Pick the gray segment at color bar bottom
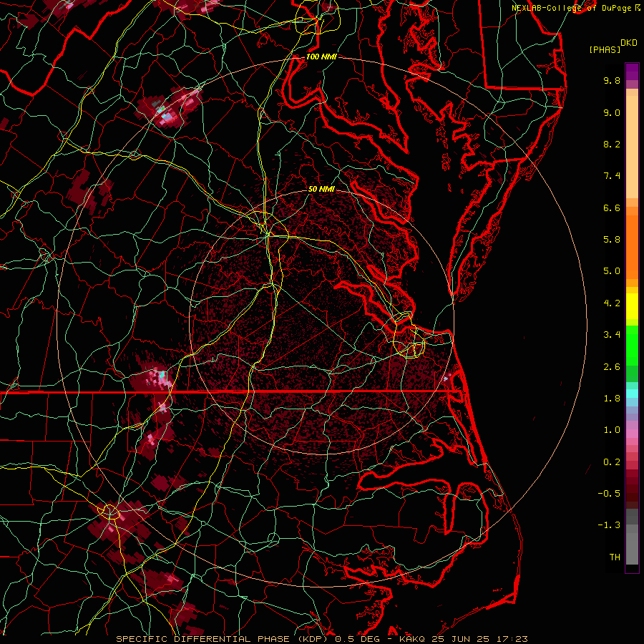The height and width of the screenshot is (644, 644). tap(632, 548)
